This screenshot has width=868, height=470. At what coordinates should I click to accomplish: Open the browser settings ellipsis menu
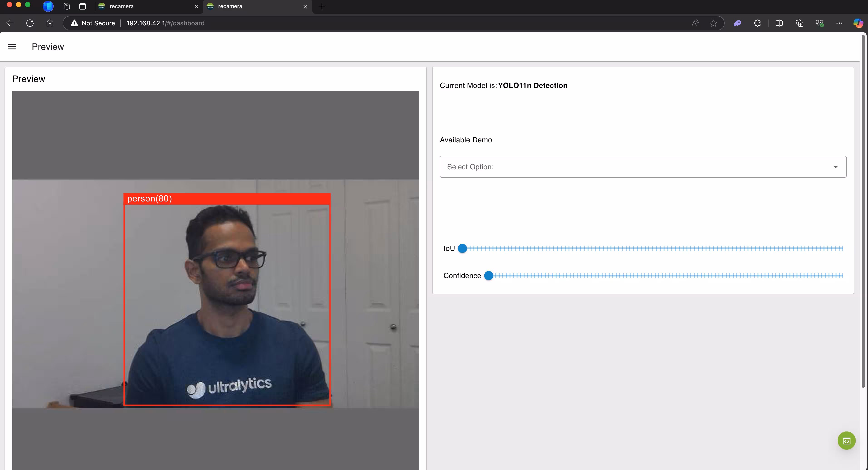[x=839, y=23]
